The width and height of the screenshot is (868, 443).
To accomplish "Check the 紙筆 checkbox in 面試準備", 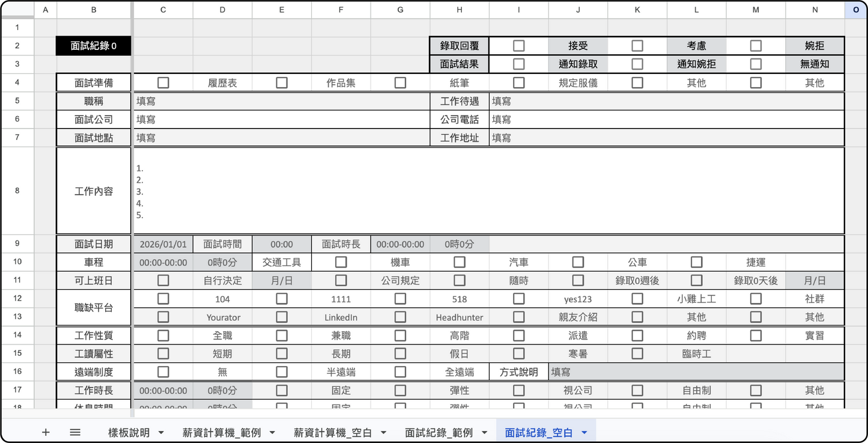I will point(400,82).
